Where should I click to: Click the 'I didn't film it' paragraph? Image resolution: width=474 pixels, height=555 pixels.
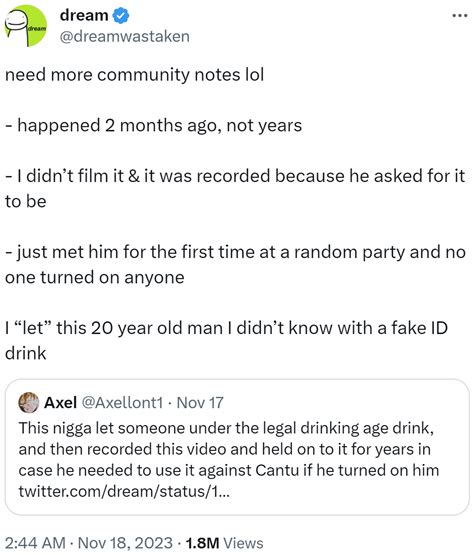tap(235, 189)
